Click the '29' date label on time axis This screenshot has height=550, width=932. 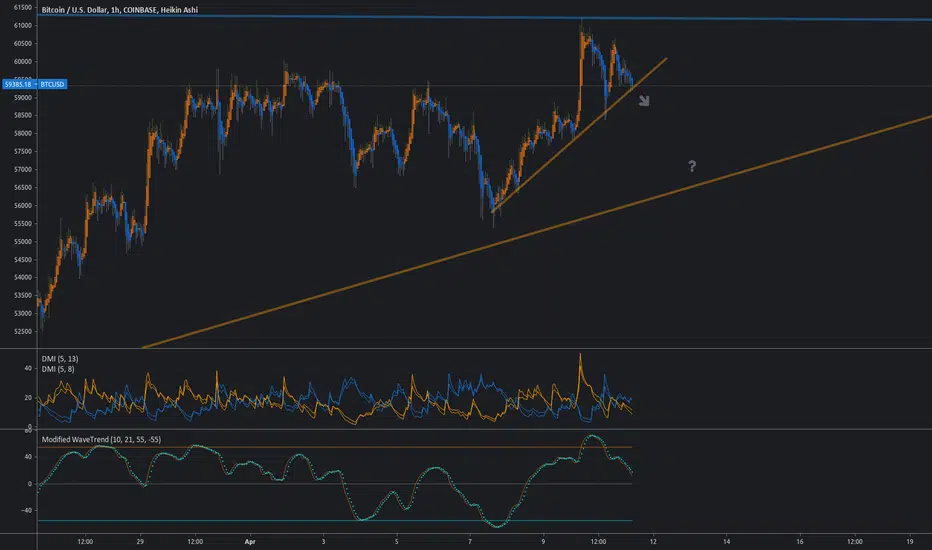pos(140,542)
